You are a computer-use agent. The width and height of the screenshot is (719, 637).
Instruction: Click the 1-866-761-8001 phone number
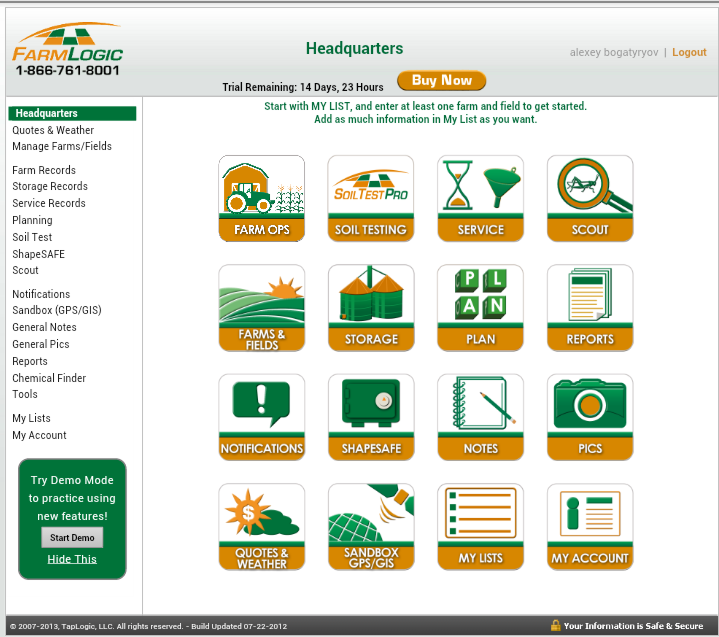point(68,70)
